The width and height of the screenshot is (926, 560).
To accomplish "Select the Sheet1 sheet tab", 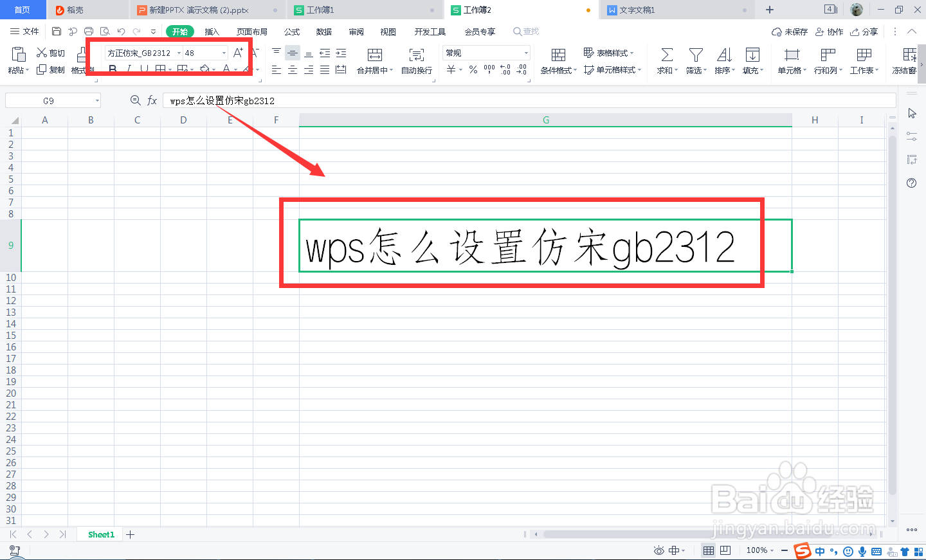I will [x=101, y=534].
